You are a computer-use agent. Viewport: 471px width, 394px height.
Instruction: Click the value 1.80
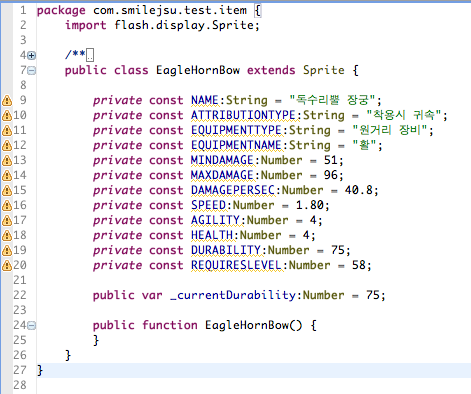point(310,205)
